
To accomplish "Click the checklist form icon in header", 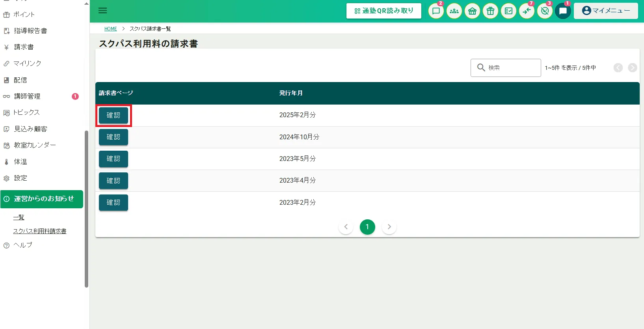I will 509,11.
